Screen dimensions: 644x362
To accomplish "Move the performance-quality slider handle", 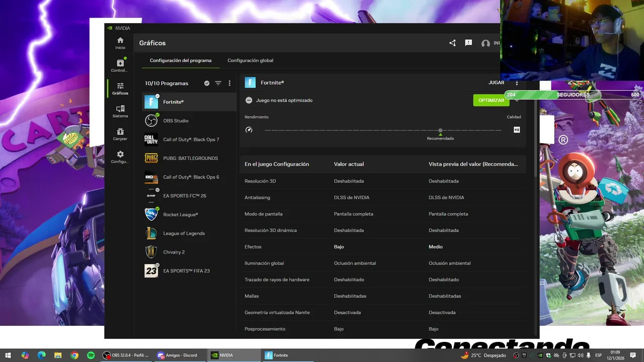I will tap(440, 131).
